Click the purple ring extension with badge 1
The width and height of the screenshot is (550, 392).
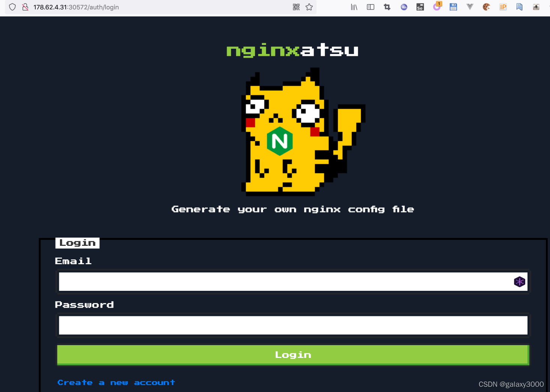tap(437, 6)
